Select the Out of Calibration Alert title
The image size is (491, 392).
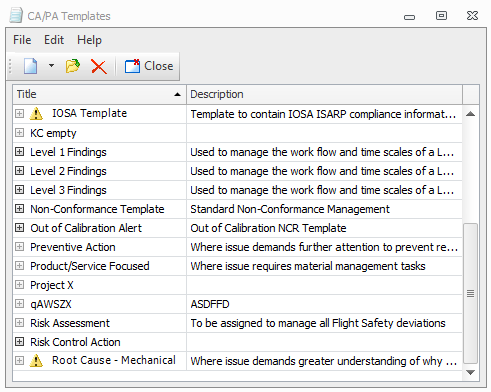[86, 228]
